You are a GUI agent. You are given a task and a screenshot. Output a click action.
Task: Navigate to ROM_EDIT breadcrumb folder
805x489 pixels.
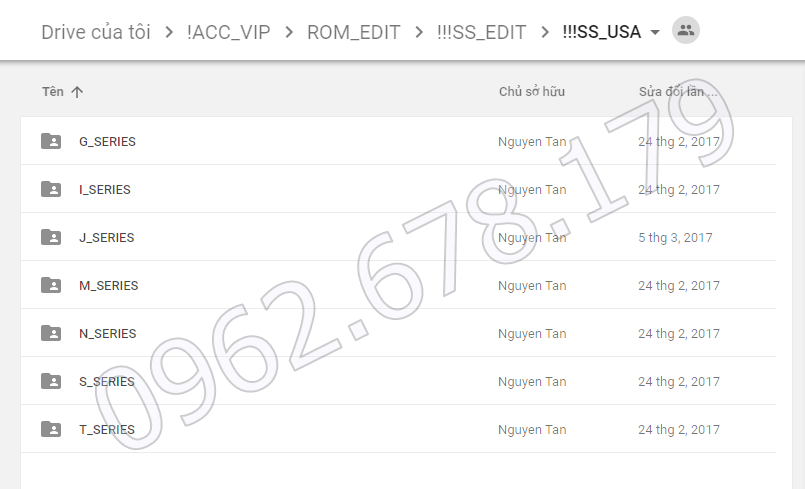pos(353,32)
